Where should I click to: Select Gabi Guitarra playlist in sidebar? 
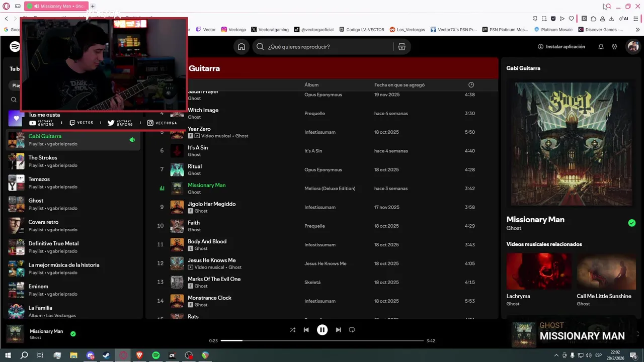(73, 140)
